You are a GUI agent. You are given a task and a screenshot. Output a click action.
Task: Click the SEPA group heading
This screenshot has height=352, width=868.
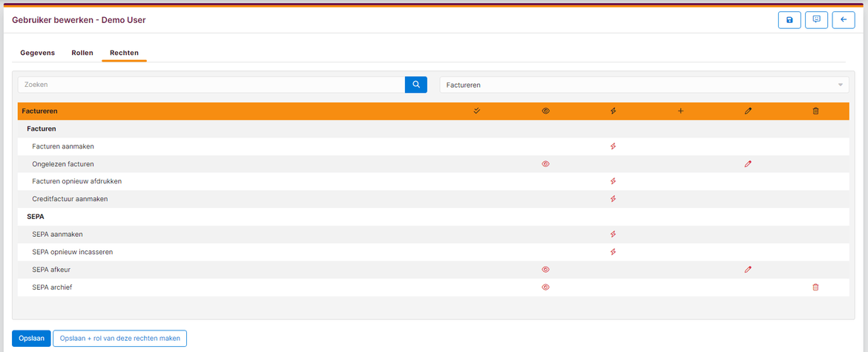tap(36, 217)
